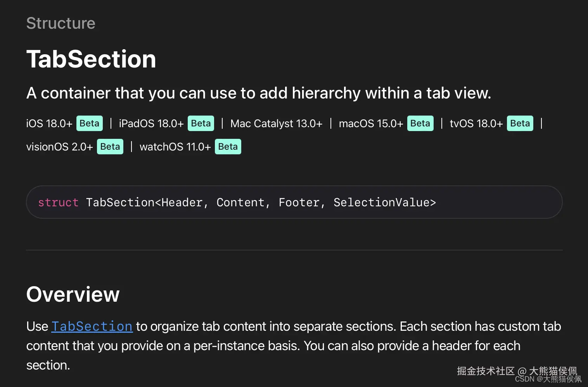Image resolution: width=588 pixels, height=387 pixels.
Task: Click the Beta badge beside visionOS 2.0+
Action: coord(110,147)
